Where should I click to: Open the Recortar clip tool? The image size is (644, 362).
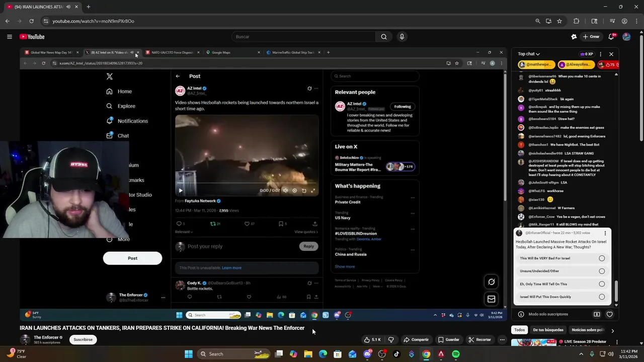(479, 339)
